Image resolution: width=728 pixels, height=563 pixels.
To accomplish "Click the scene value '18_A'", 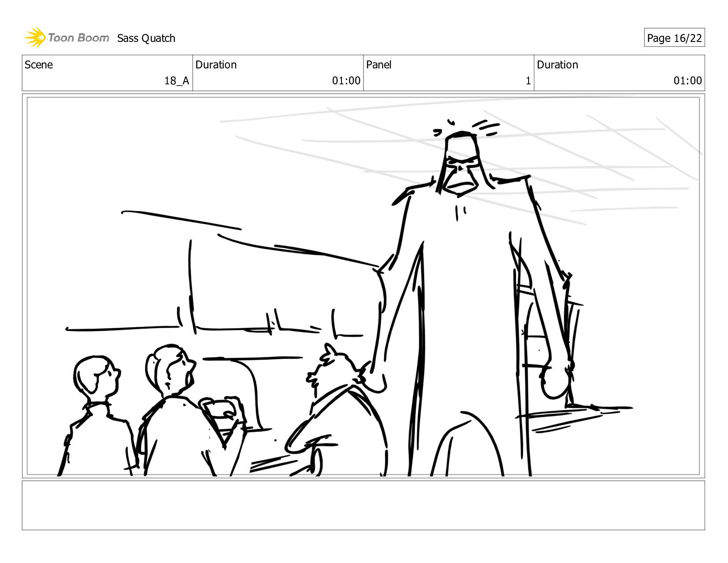I will 176,81.
